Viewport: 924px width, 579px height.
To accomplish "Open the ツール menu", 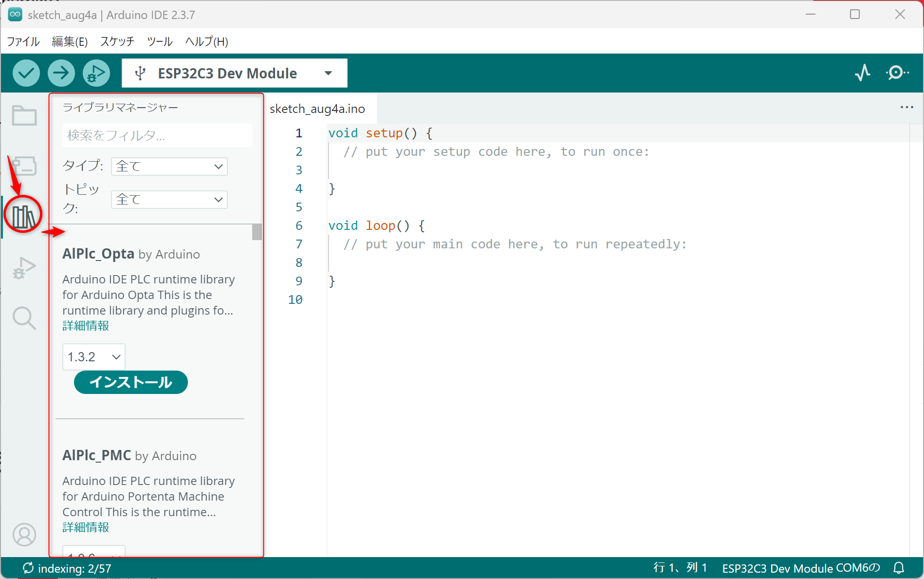I will 160,41.
